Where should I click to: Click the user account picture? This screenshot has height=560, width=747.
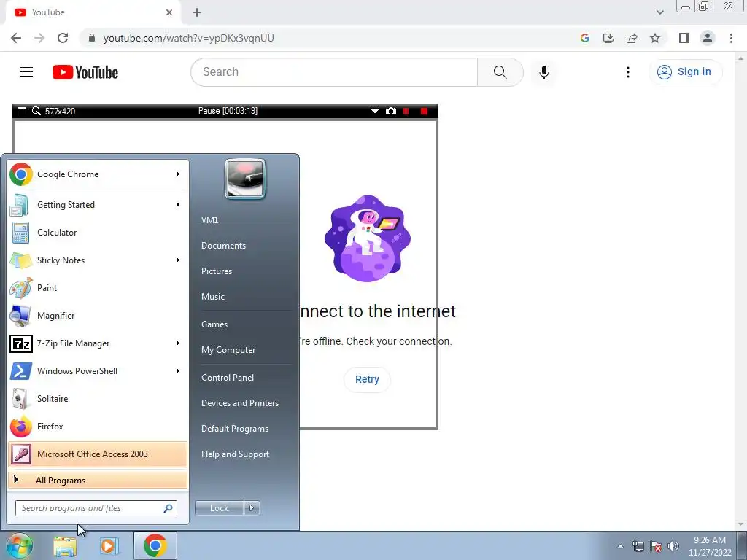click(x=245, y=179)
